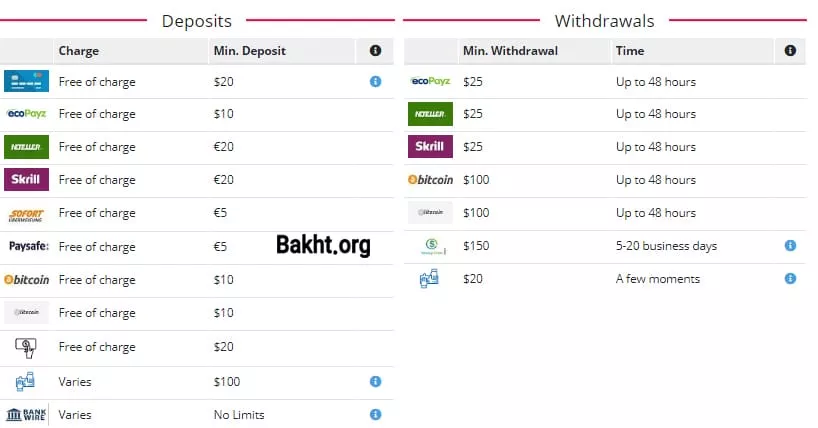Image resolution: width=818 pixels, height=428 pixels.
Task: Pick Bitcoin in the Deposits table
Action: [27, 280]
